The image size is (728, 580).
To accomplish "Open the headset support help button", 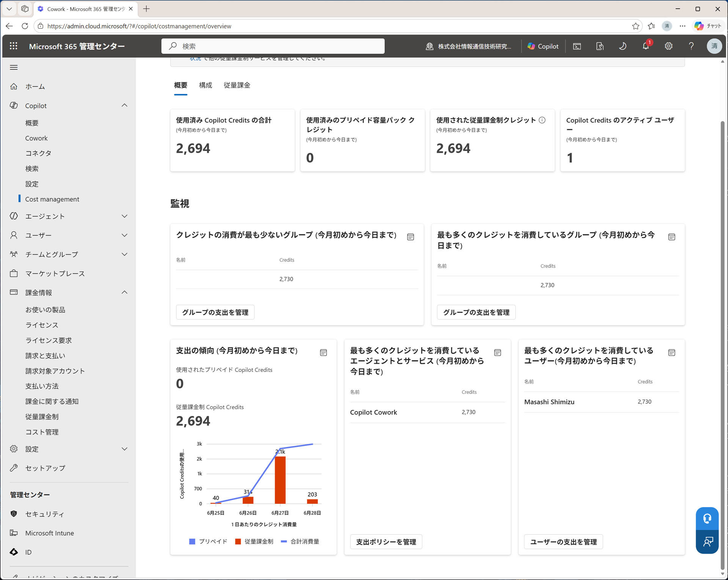I will pyautogui.click(x=707, y=518).
